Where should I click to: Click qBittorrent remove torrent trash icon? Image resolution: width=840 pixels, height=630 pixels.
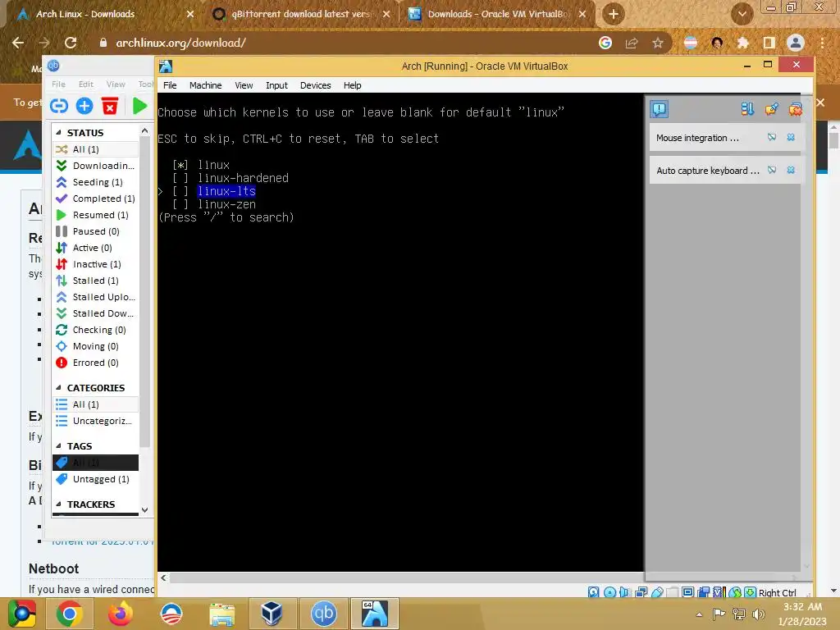(110, 106)
